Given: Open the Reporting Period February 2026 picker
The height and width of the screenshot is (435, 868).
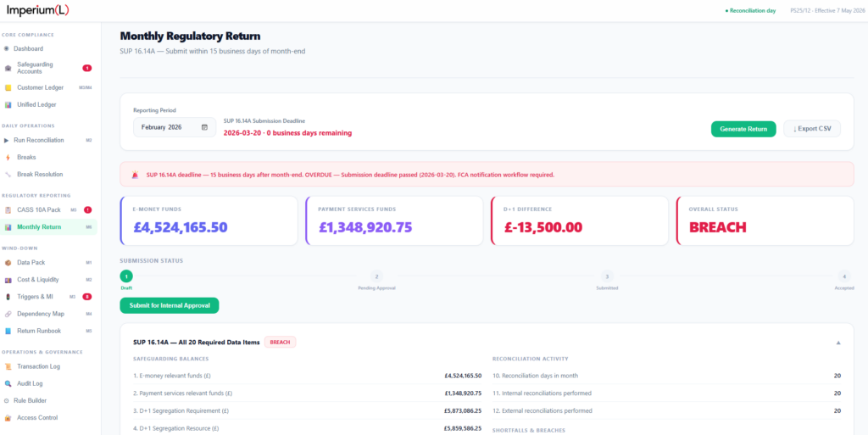Looking at the screenshot, I should 175,127.
